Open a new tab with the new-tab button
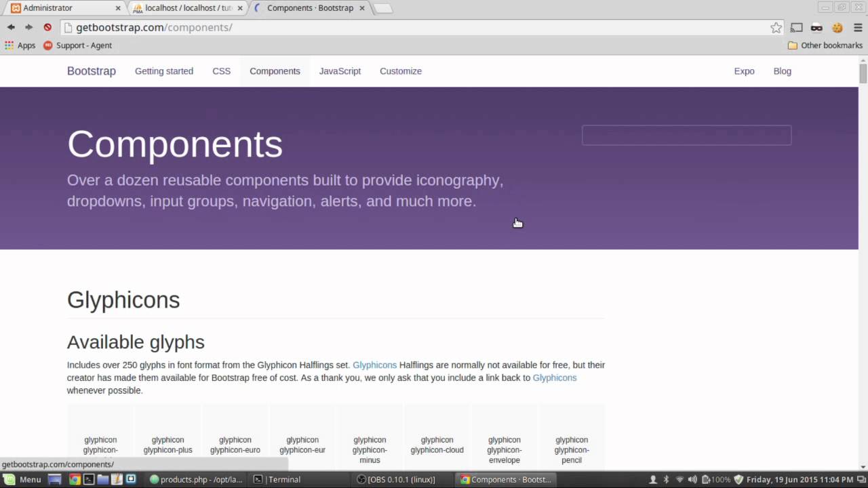The image size is (868, 488). point(382,8)
